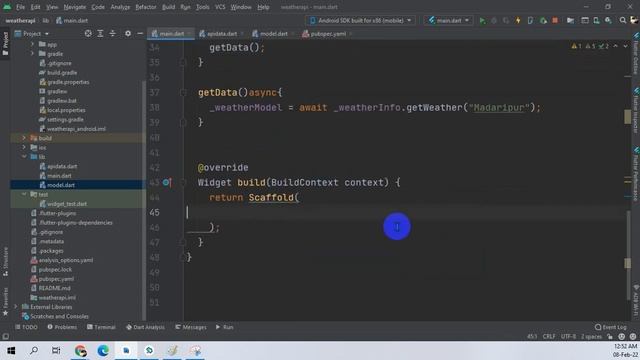The width and height of the screenshot is (640, 360).
Task: Click the UTF-8 encoding in the status bar
Action: pos(568,337)
